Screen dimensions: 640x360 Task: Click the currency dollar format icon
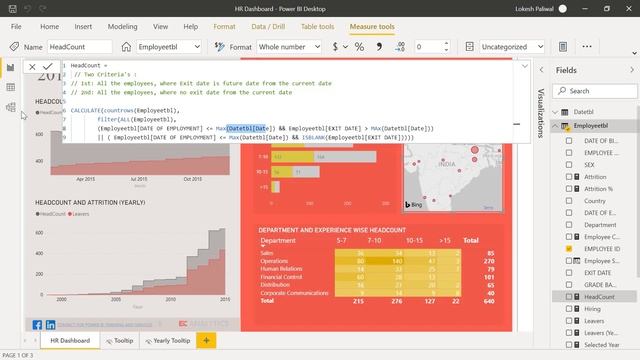pos(335,47)
